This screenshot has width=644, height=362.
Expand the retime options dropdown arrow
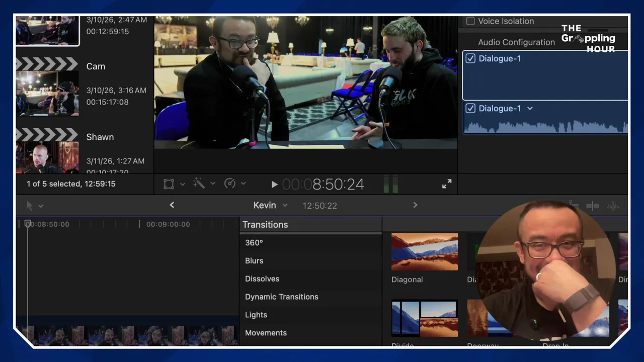click(244, 184)
